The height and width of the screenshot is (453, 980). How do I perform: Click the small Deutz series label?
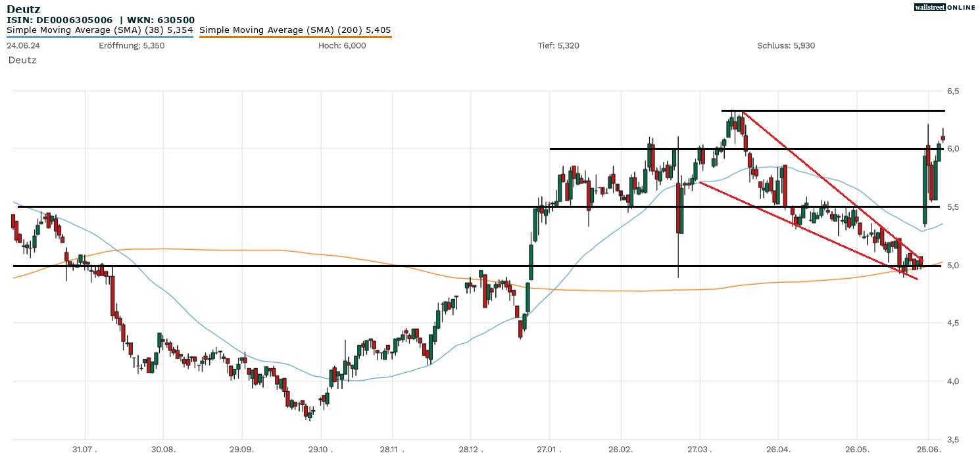[x=23, y=60]
